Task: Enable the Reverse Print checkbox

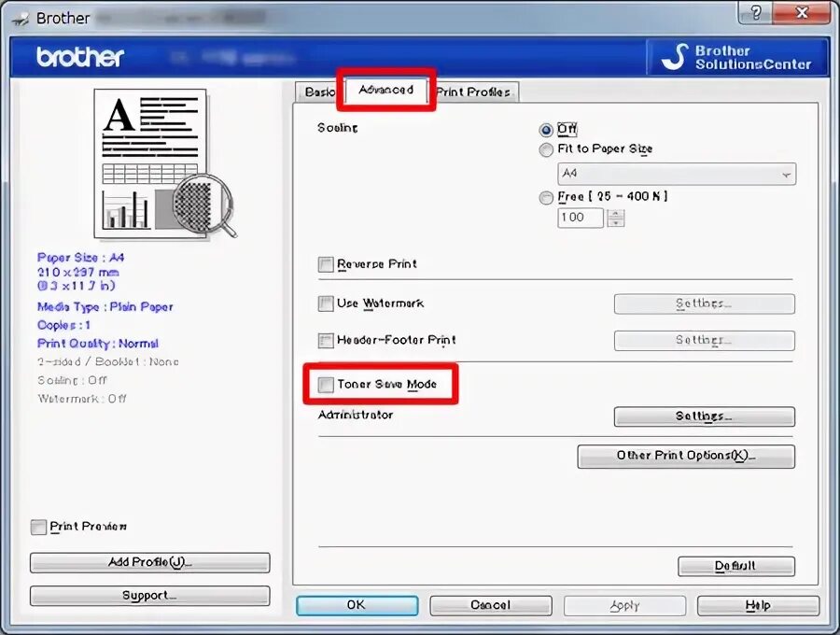Action: 326,264
